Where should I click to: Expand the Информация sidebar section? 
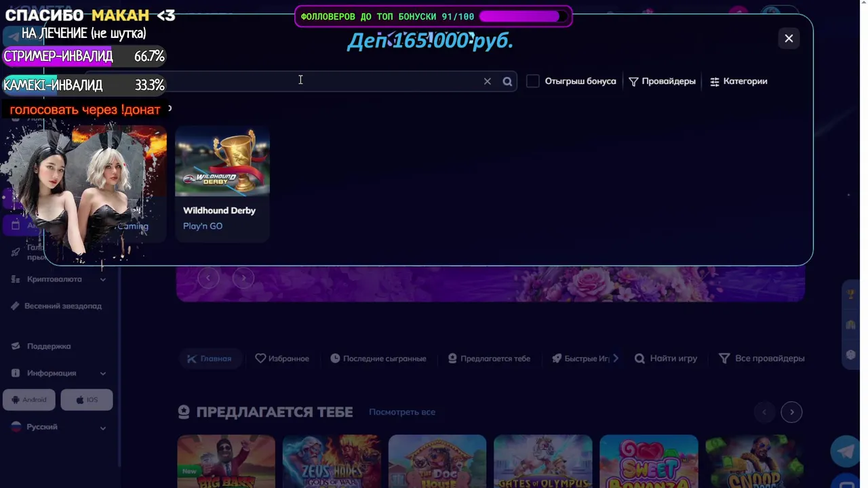tap(103, 373)
